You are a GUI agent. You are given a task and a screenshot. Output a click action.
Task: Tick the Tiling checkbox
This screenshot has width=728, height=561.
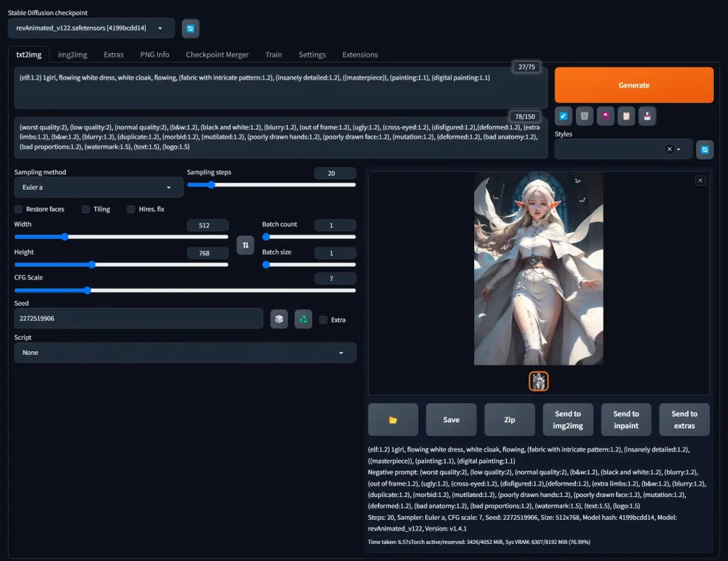tap(86, 209)
